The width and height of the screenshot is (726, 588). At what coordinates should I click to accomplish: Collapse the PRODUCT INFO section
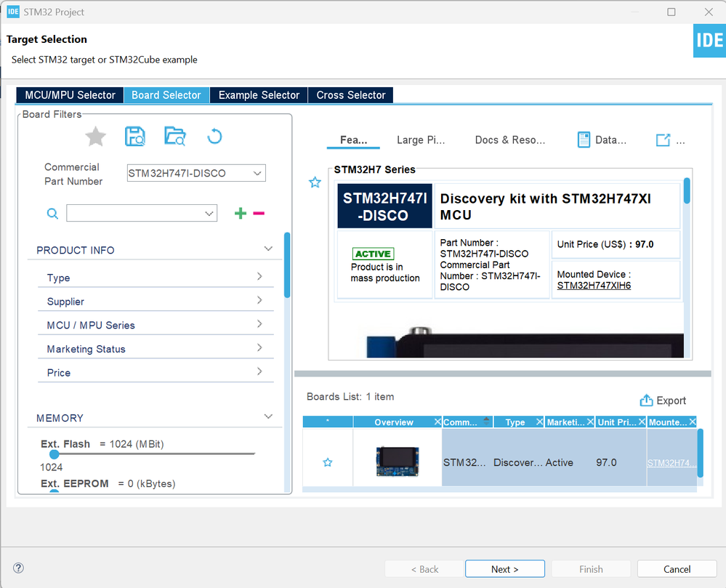268,249
